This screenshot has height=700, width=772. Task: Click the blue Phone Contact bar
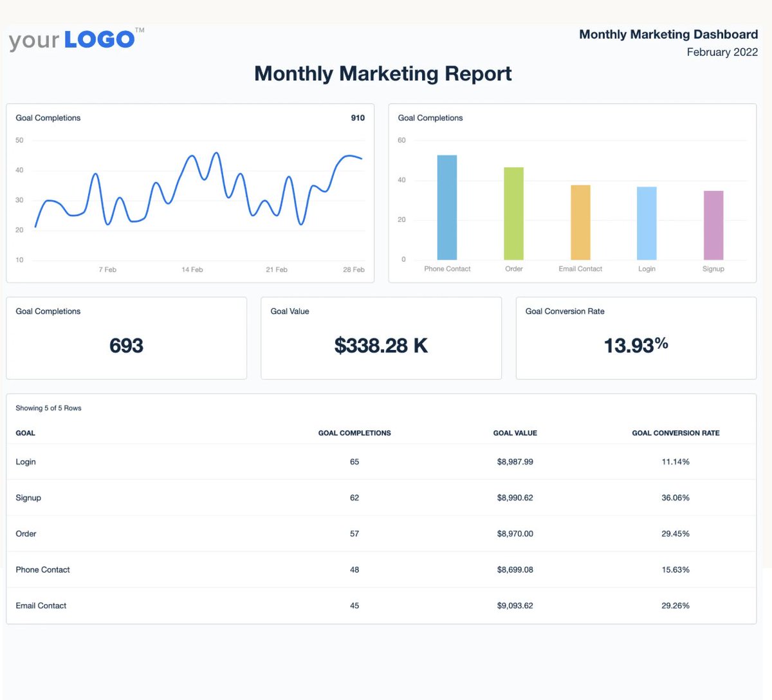447,205
